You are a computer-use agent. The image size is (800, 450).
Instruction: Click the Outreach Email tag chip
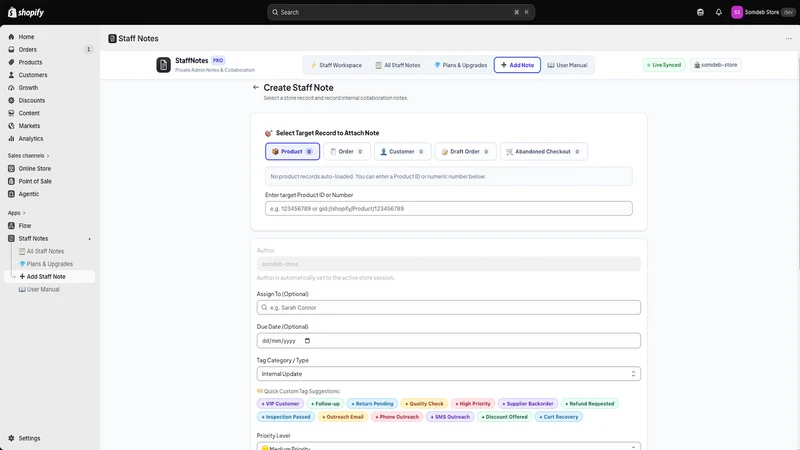pos(342,417)
